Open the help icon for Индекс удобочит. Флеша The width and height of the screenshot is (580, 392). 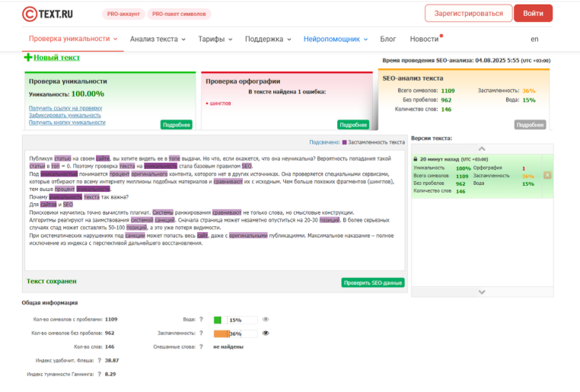98,360
